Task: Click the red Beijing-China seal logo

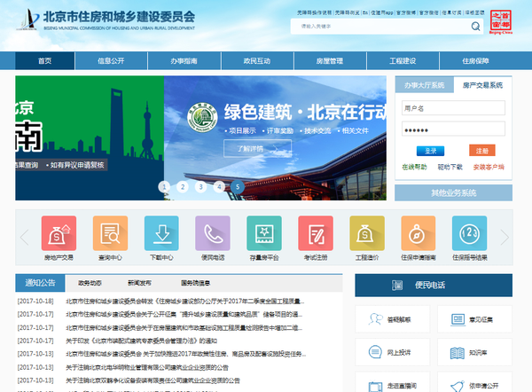Action: coord(501,21)
